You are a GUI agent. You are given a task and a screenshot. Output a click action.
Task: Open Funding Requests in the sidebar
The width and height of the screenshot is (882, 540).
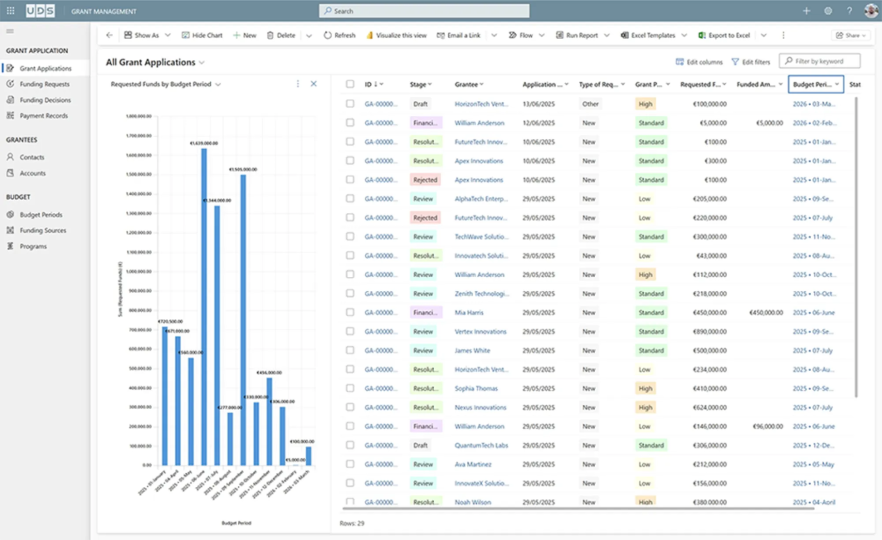coord(44,84)
